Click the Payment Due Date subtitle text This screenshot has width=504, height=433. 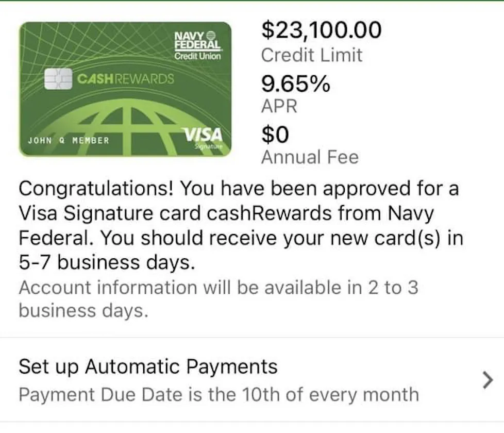(x=219, y=394)
